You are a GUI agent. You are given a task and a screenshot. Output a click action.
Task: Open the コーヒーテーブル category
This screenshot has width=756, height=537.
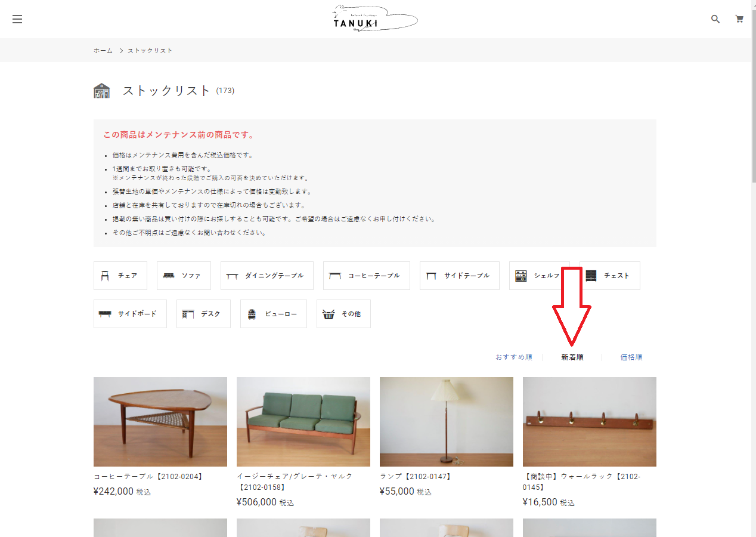tap(366, 276)
